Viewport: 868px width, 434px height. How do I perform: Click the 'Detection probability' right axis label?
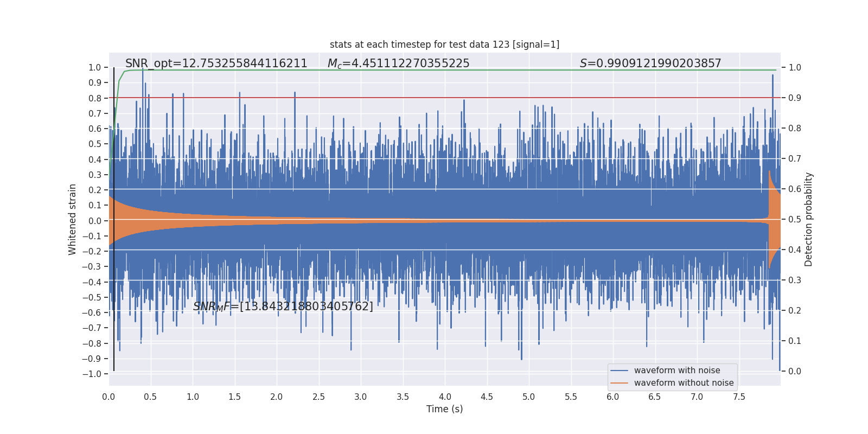[808, 219]
